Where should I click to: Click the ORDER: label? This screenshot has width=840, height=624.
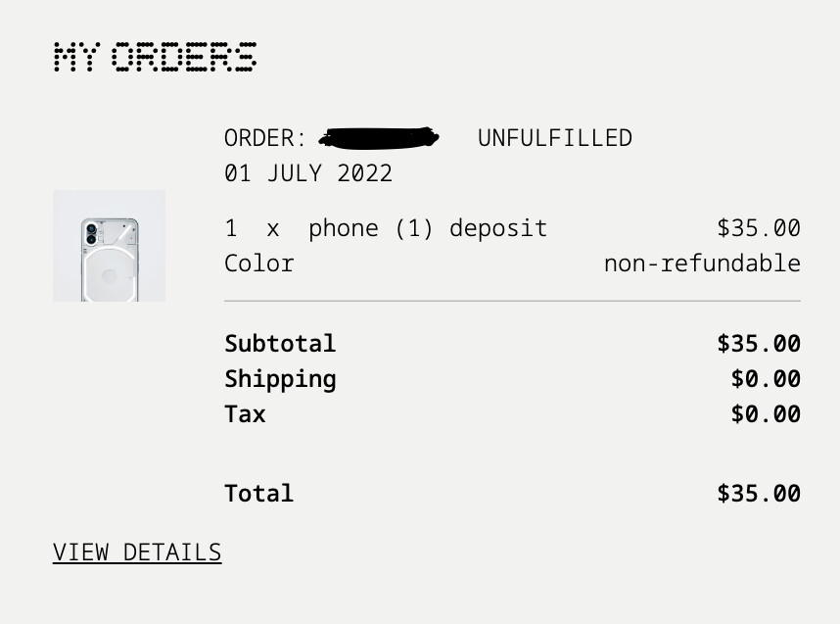264,138
